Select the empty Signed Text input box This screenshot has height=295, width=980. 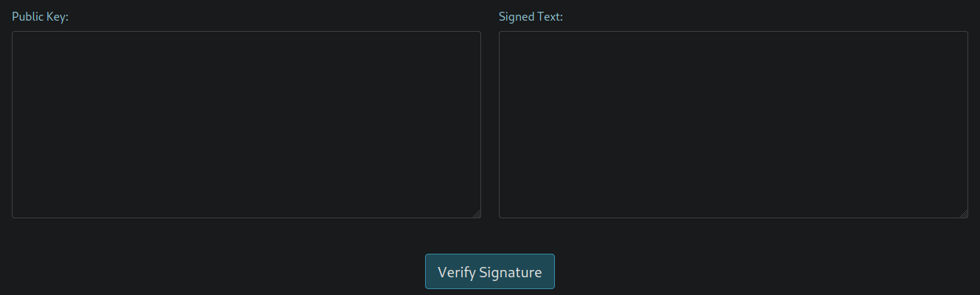pos(733,124)
